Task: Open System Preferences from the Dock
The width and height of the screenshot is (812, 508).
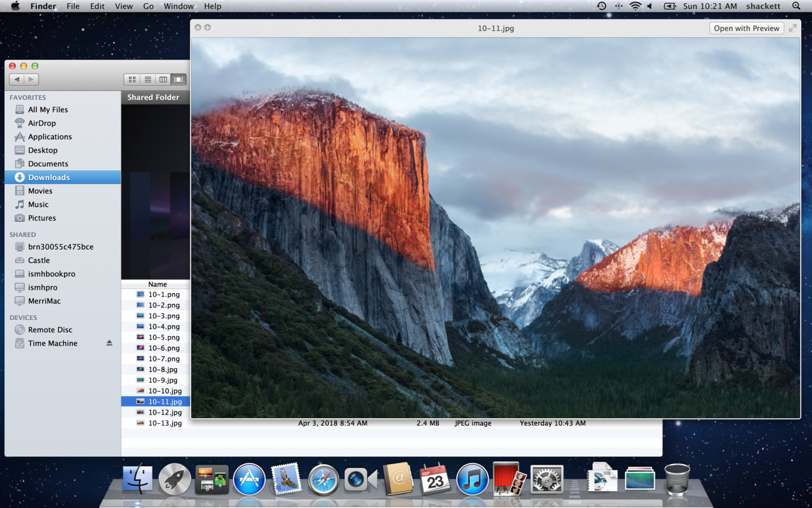Action: click(x=546, y=479)
